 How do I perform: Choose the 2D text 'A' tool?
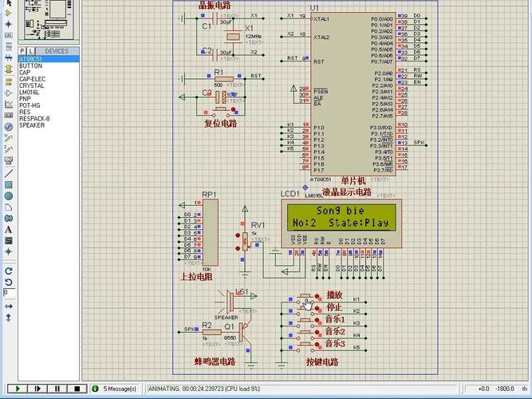click(x=8, y=229)
